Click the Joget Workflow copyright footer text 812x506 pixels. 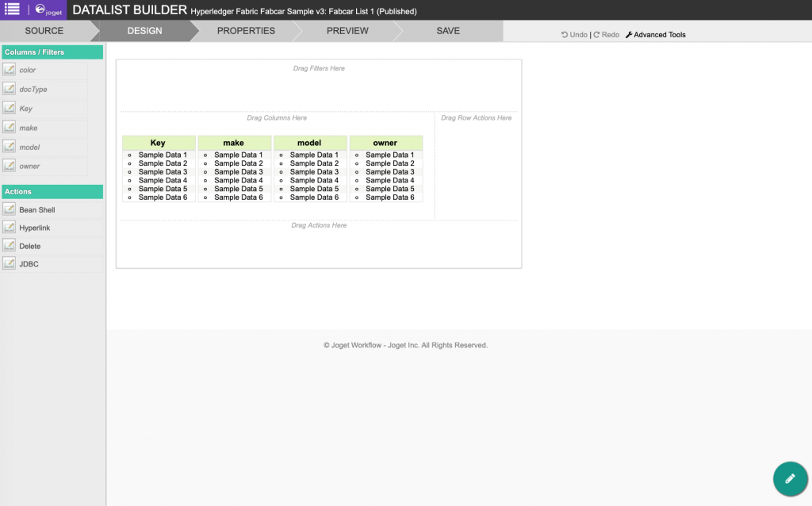405,345
